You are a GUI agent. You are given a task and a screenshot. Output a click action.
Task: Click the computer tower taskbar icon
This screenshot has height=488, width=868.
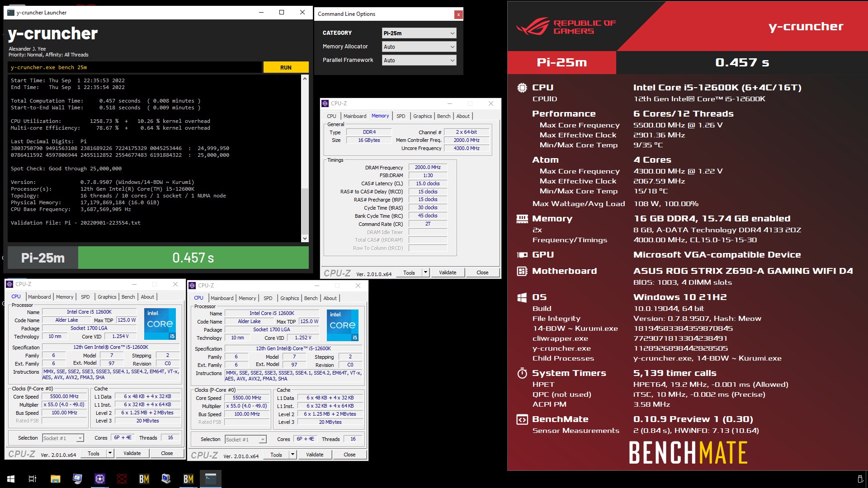(x=166, y=479)
